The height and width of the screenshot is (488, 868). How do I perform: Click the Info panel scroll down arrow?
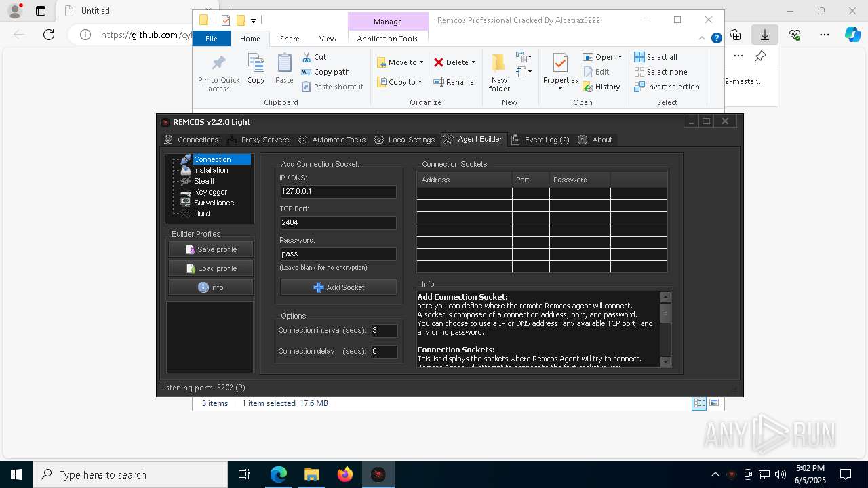665,362
